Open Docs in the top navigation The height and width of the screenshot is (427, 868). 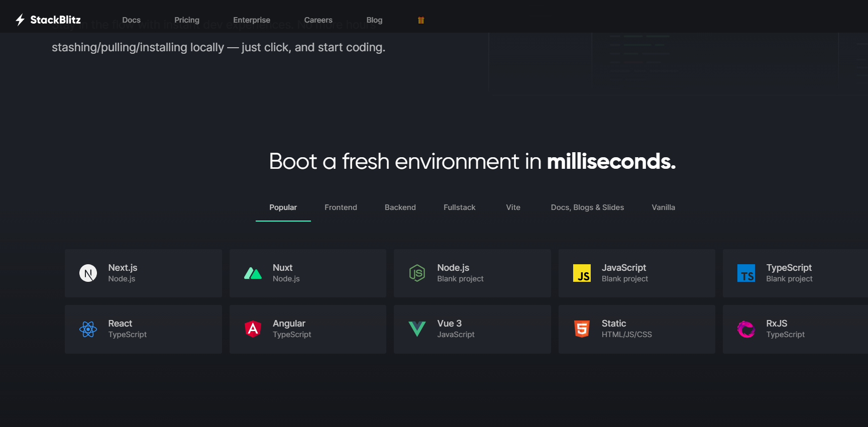[x=131, y=20]
